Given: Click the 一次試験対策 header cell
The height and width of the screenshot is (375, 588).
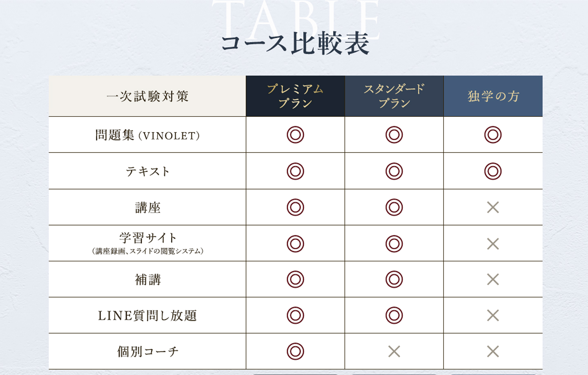Looking at the screenshot, I should point(147,96).
